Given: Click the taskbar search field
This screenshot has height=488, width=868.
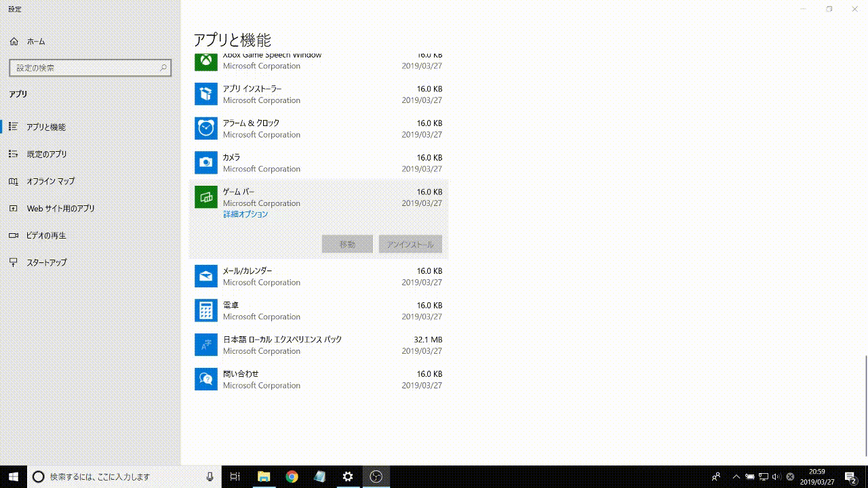Looking at the screenshot, I should click(124, 476).
